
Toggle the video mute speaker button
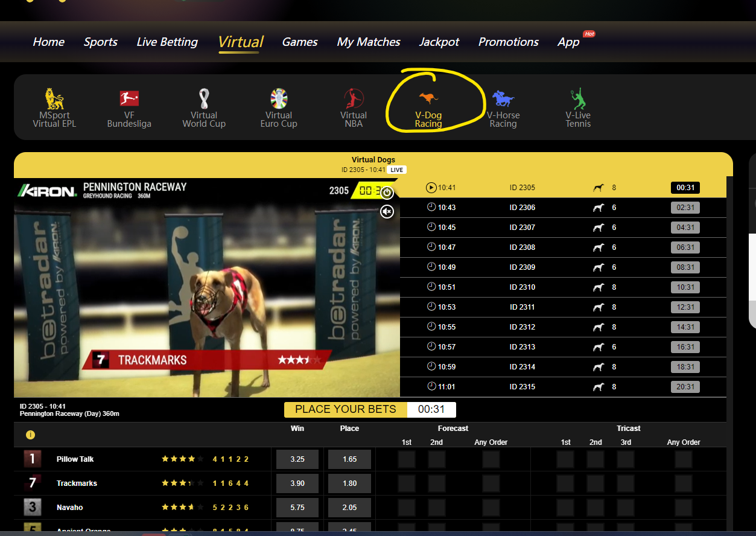(x=387, y=211)
